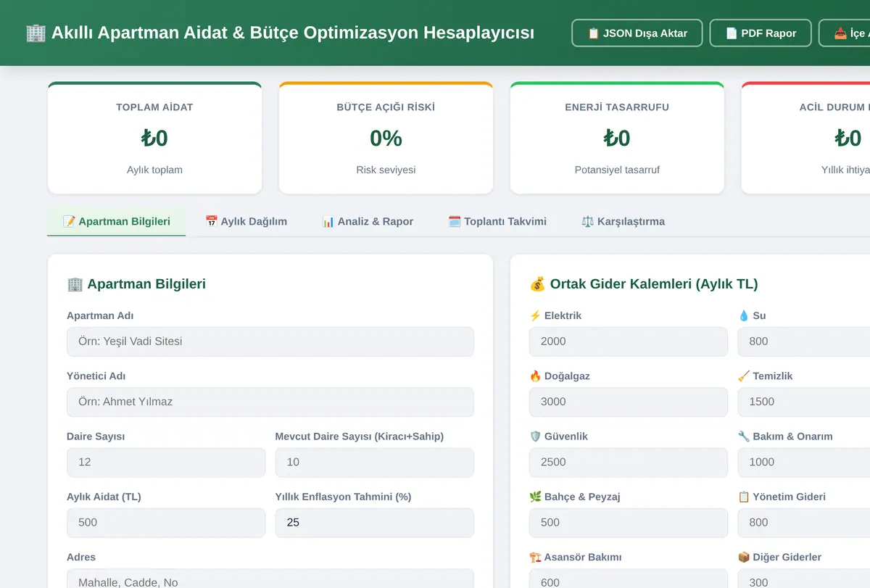Viewport: 870px width, 588px height.
Task: Click the building icon in Apartman Bilgileri heading
Action: [x=75, y=284]
